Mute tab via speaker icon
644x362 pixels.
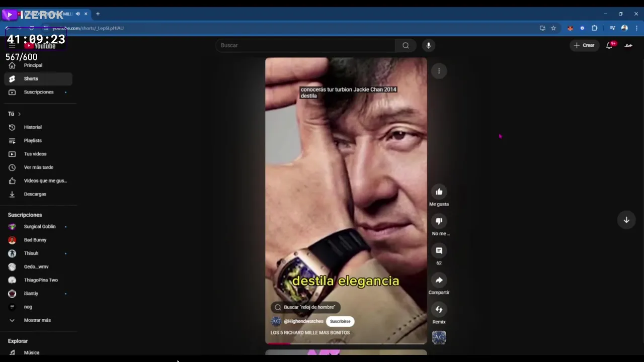pyautogui.click(x=77, y=14)
